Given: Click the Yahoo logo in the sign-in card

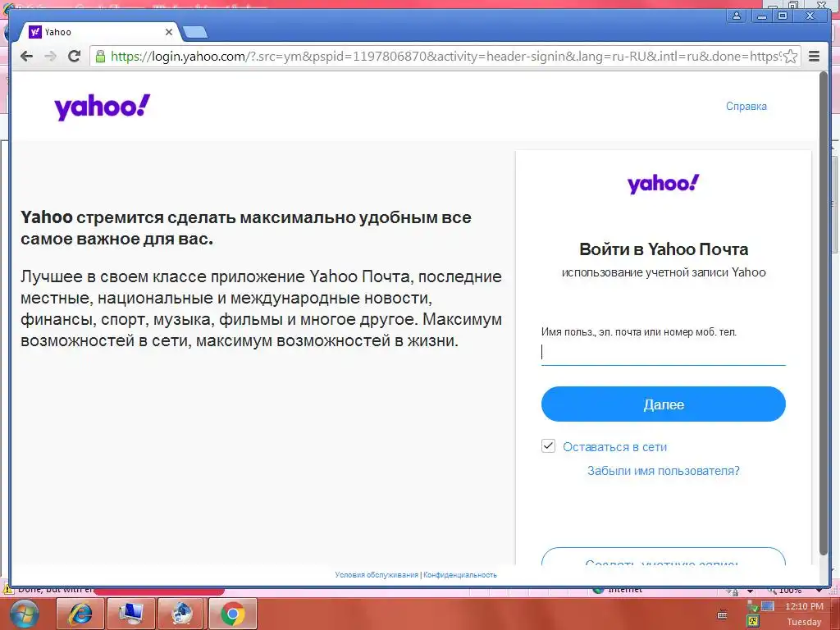Looking at the screenshot, I should pyautogui.click(x=663, y=184).
